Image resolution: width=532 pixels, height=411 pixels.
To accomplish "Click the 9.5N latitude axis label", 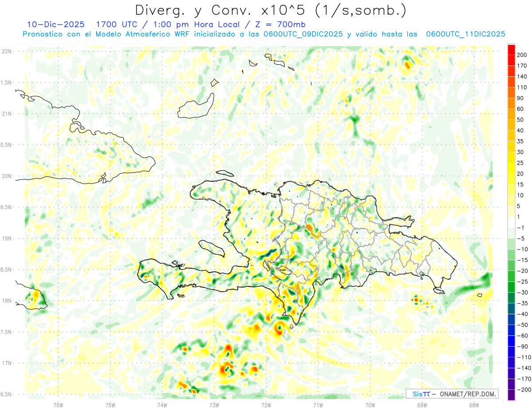I will coord(7,207).
